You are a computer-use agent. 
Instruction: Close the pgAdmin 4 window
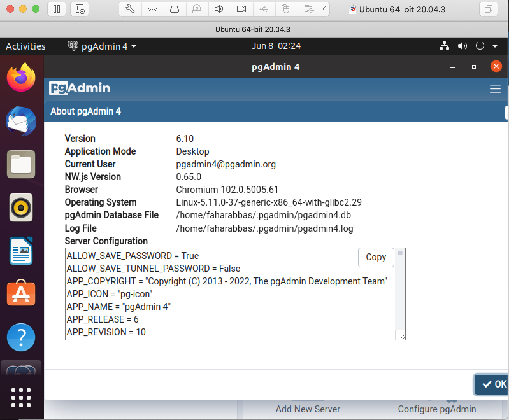496,66
